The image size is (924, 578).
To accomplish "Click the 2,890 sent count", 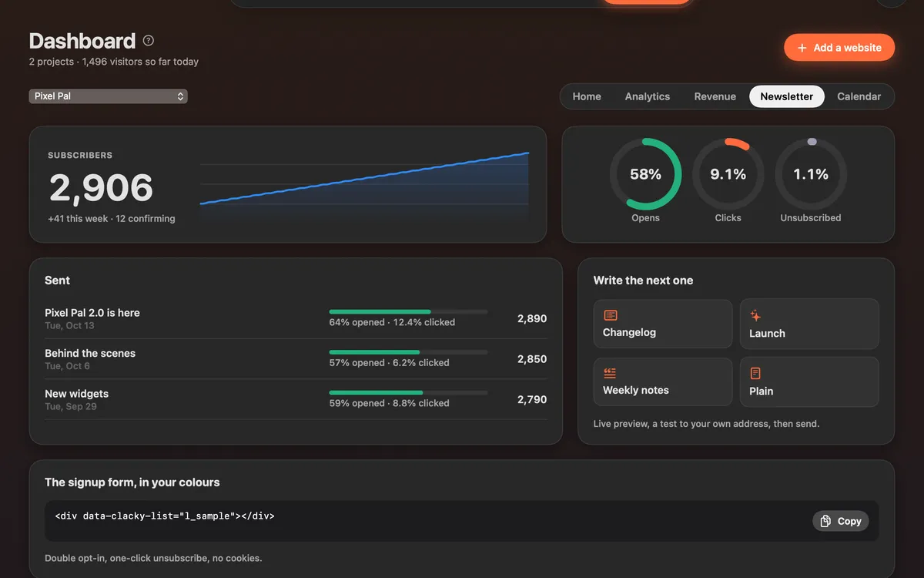I will [x=532, y=318].
